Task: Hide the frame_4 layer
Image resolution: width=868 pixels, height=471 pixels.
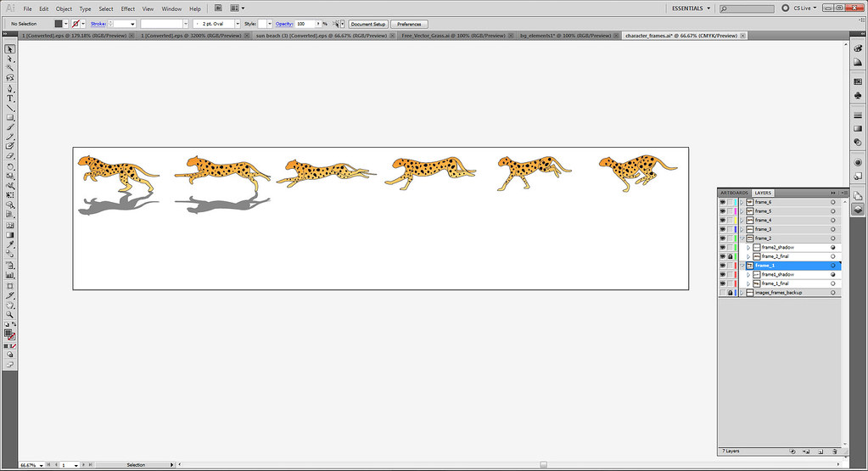Action: coord(722,221)
